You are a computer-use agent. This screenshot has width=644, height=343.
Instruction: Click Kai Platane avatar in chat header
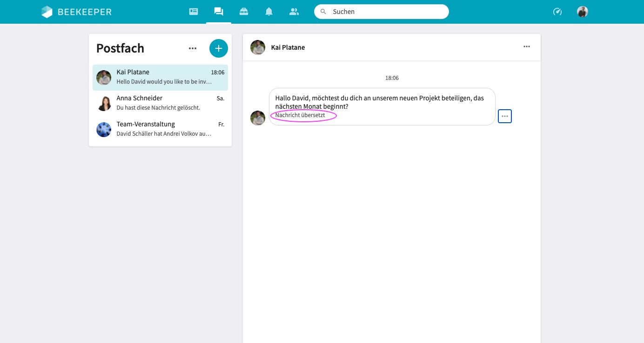click(x=258, y=47)
